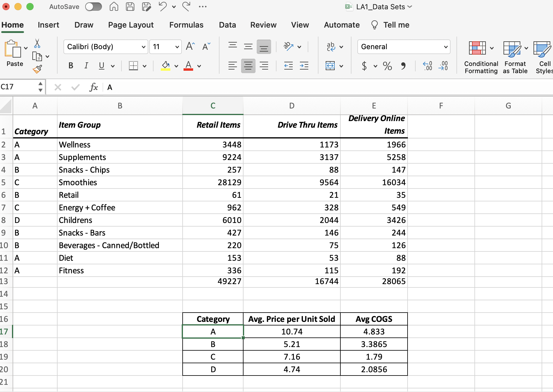Apply currency number format
Viewport: 553px width, 392px height.
click(364, 66)
